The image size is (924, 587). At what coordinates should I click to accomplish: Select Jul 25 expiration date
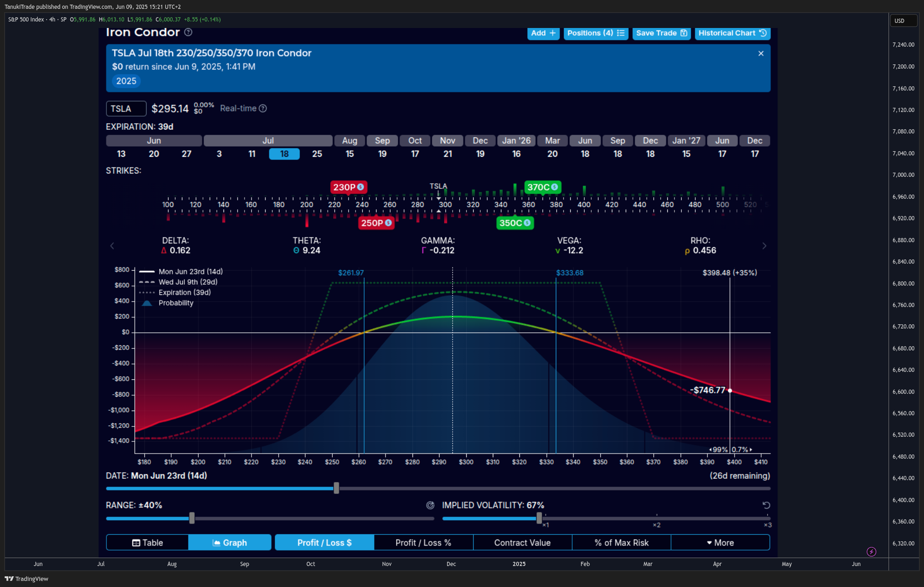(x=317, y=154)
